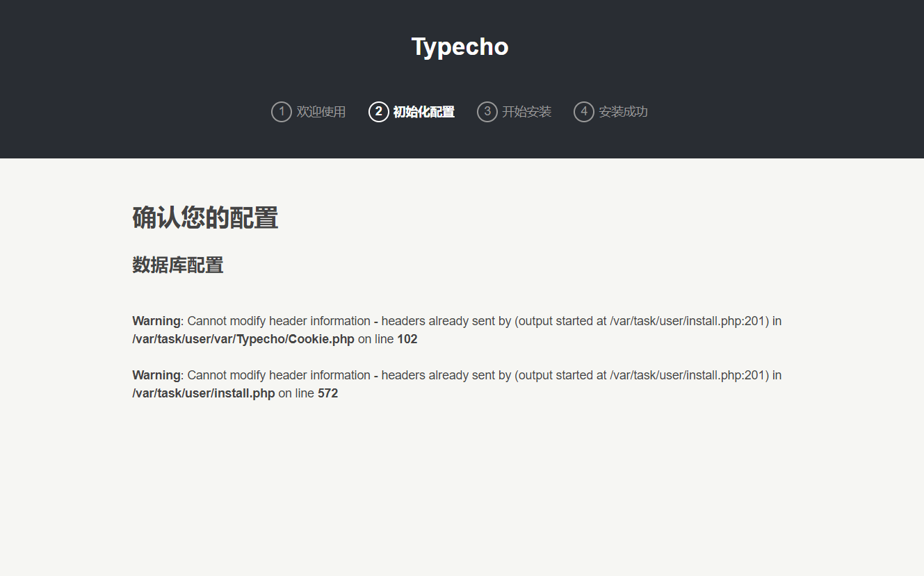Click the Typecho title in the header

tap(460, 47)
